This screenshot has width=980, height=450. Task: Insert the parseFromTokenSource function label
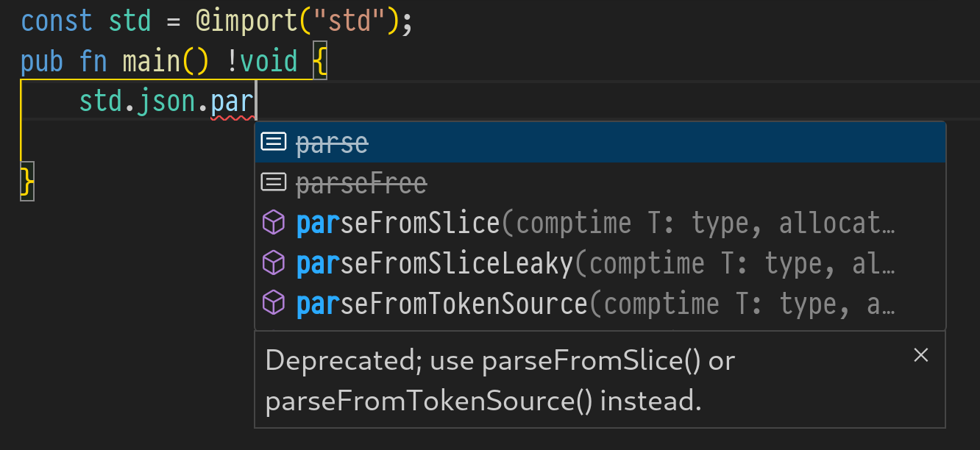pos(442,304)
